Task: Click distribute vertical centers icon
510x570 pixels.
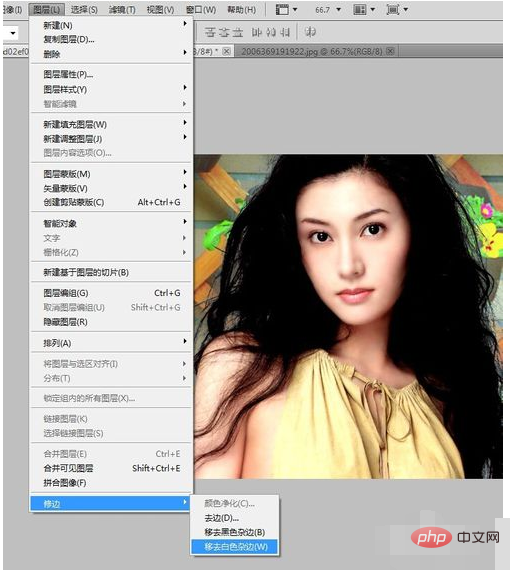Action: tap(224, 32)
